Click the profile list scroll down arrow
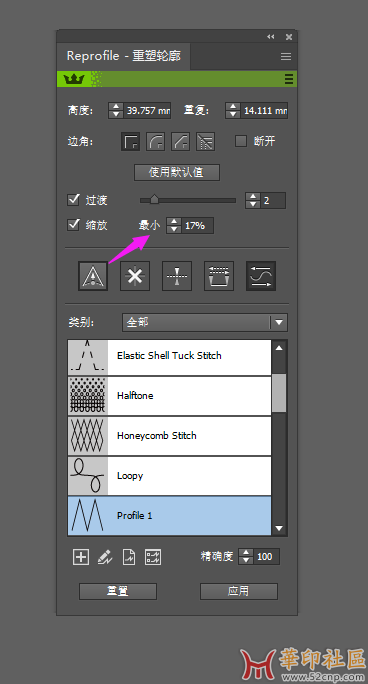The width and height of the screenshot is (368, 684). pyautogui.click(x=279, y=528)
